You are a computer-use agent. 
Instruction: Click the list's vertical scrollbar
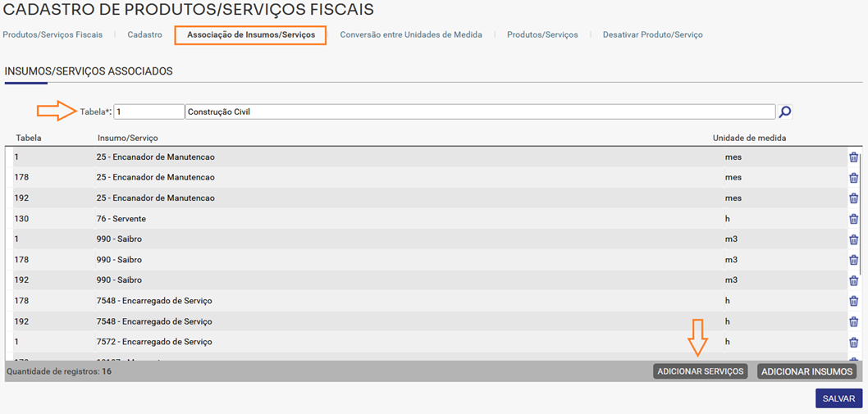tap(861, 216)
